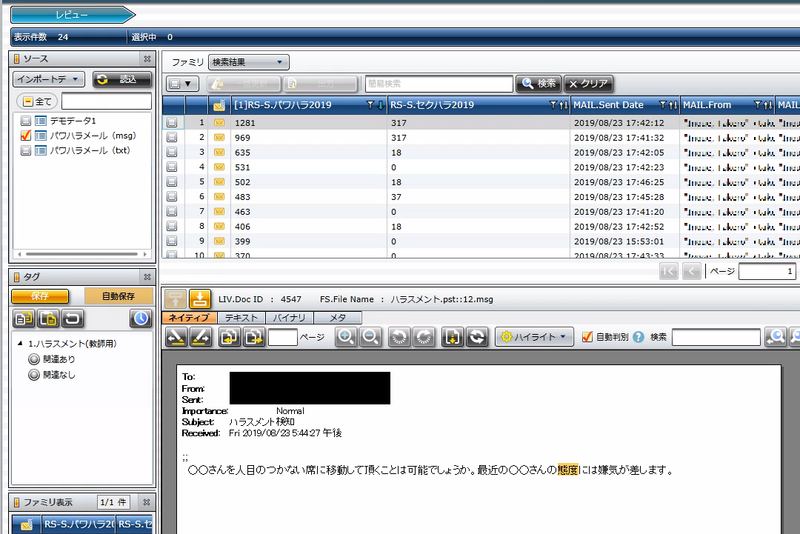
Task: Switch to the バイナリ tab
Action: [289, 318]
